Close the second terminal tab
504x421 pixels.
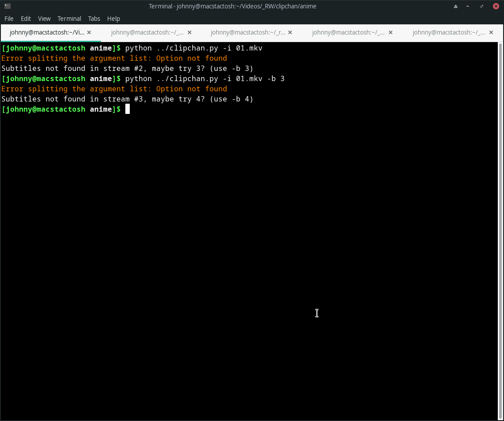click(190, 32)
